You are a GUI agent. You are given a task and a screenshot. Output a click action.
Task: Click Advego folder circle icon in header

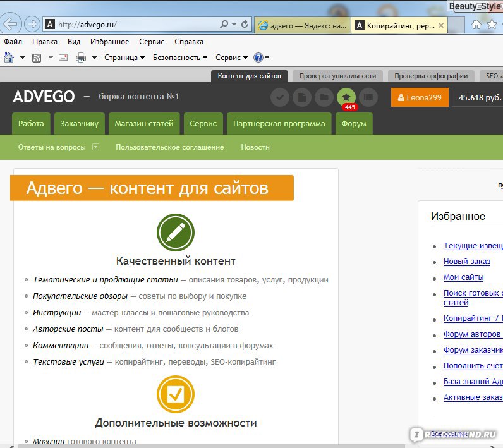(324, 97)
